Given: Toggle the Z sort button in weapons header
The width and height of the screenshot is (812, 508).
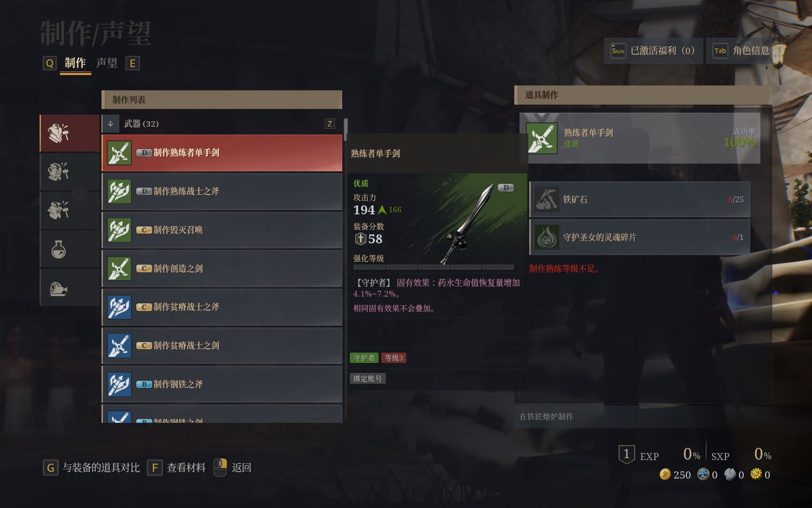Looking at the screenshot, I should pyautogui.click(x=330, y=124).
